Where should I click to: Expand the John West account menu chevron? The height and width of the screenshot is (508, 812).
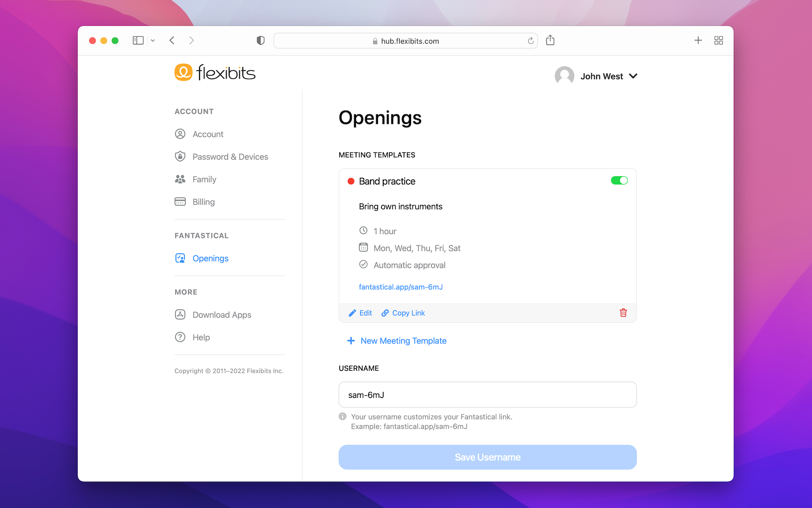(633, 76)
